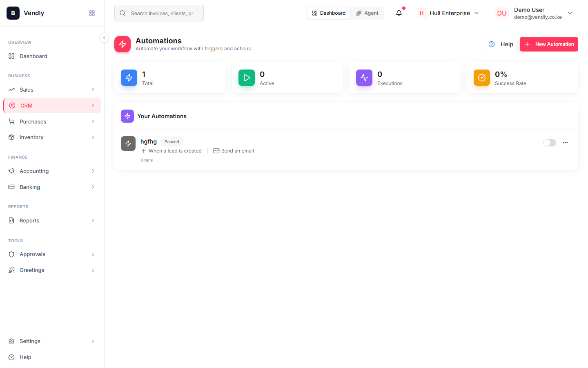Switch to the Agent view tab
588x368 pixels.
point(367,13)
